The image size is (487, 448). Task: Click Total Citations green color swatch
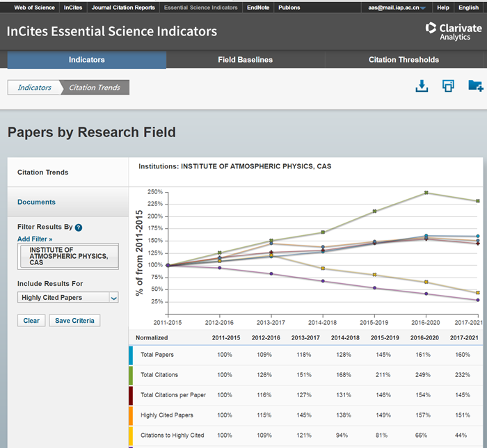coord(131,376)
